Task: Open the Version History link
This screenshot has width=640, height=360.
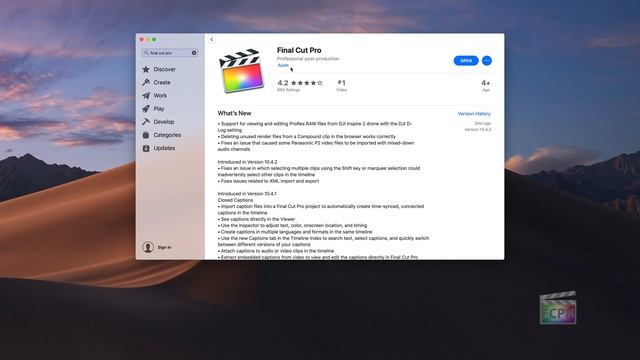Action: click(x=474, y=114)
